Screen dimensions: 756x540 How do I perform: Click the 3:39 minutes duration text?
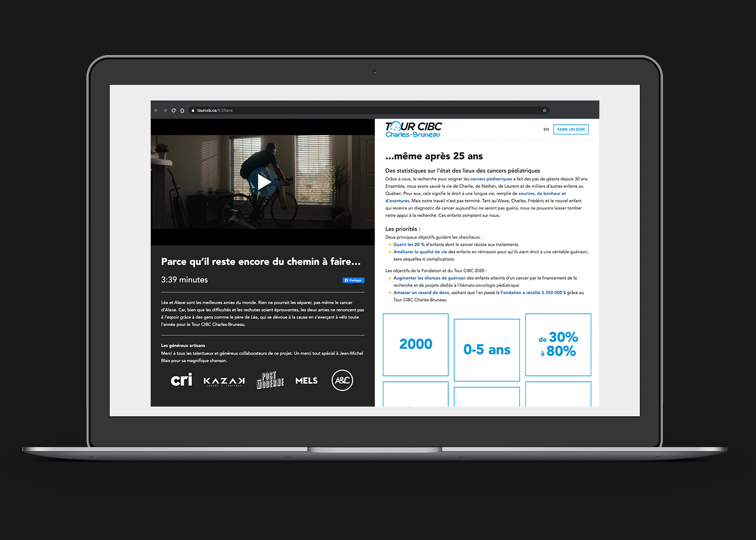pos(184,280)
